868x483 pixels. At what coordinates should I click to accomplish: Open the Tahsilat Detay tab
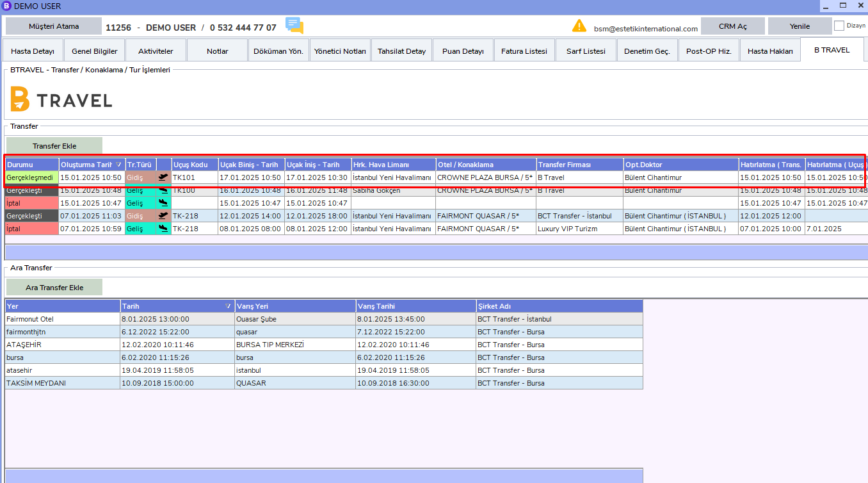tap(401, 51)
